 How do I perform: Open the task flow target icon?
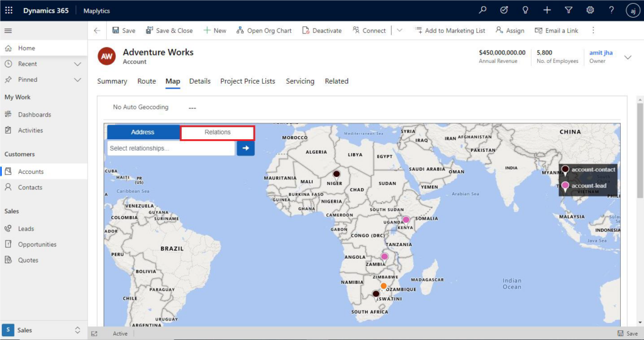click(x=504, y=10)
